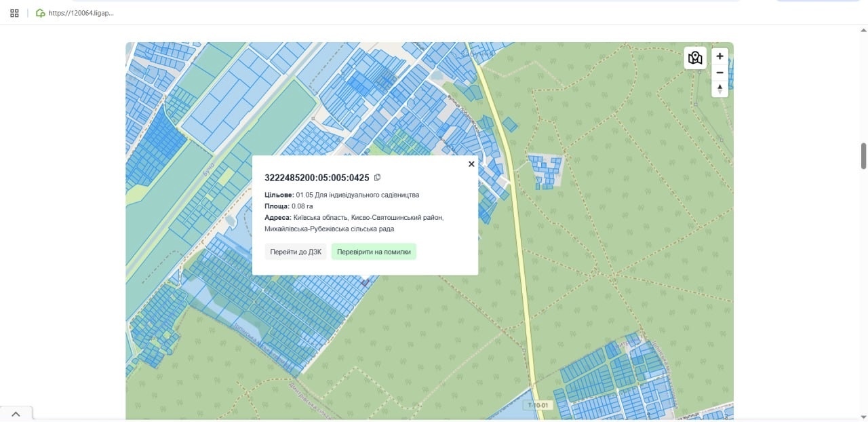The image size is (868, 422).
Task: Zoom out with the minus button
Action: coord(719,73)
